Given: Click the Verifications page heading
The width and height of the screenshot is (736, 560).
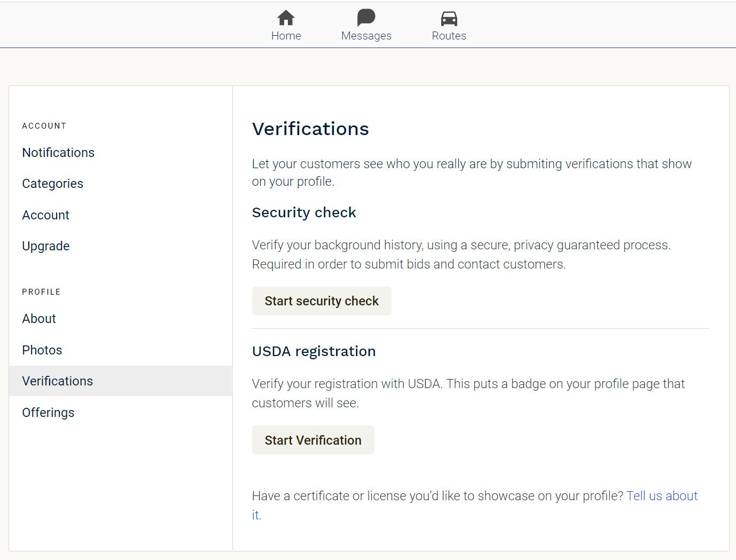Looking at the screenshot, I should [310, 129].
